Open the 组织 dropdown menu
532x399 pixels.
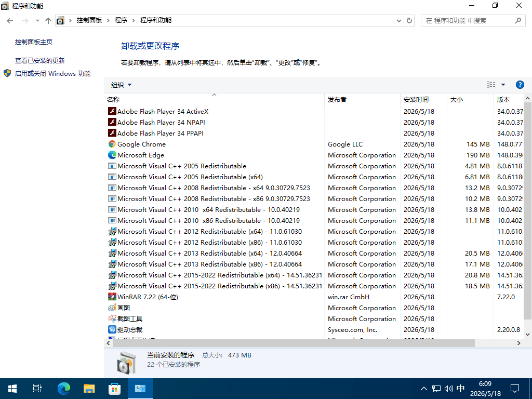coord(121,85)
